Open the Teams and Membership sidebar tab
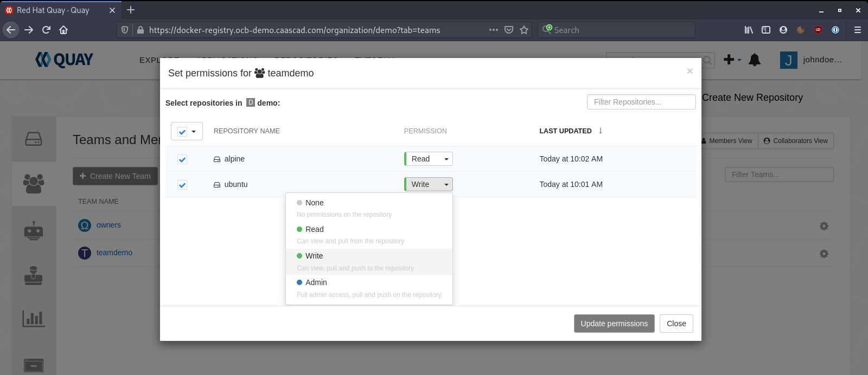 pos(34,184)
